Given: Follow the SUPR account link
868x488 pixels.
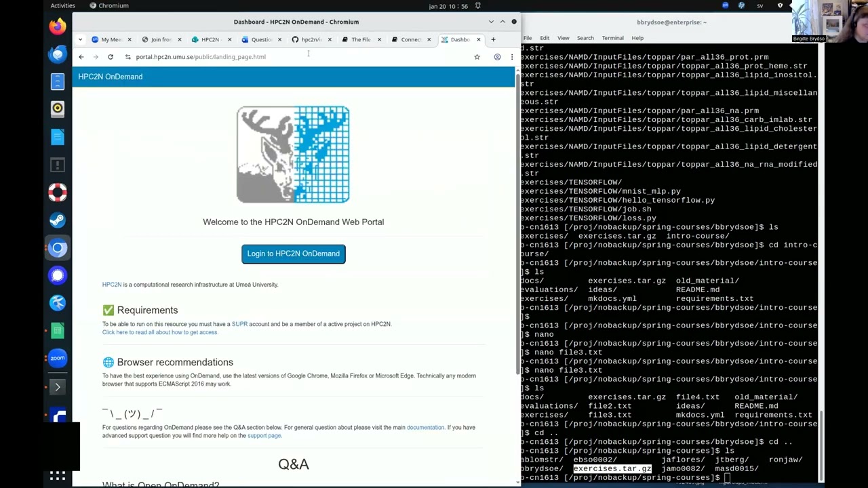Looking at the screenshot, I should tap(239, 324).
